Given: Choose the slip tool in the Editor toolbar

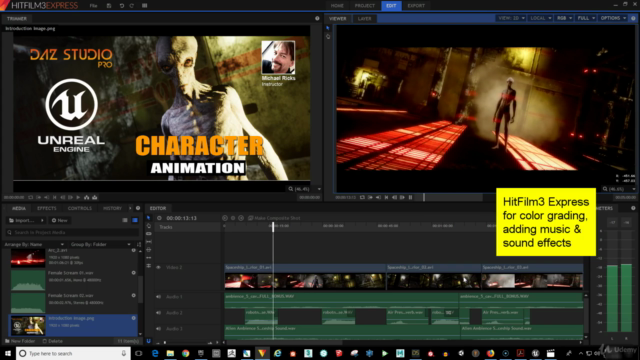Looking at the screenshot, I should [149, 242].
